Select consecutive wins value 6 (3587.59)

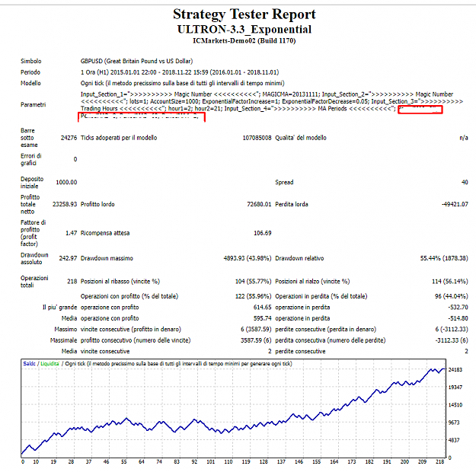pyautogui.click(x=256, y=330)
